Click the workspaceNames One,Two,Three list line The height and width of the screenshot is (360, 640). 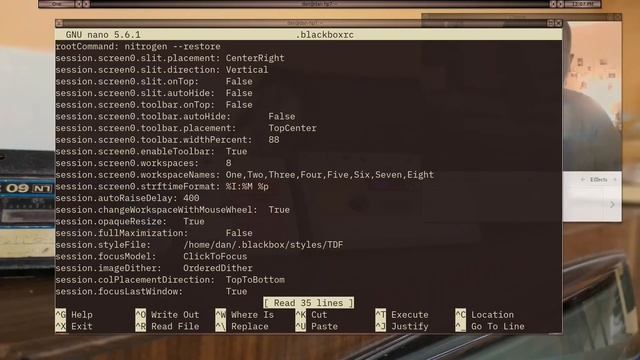(x=244, y=175)
